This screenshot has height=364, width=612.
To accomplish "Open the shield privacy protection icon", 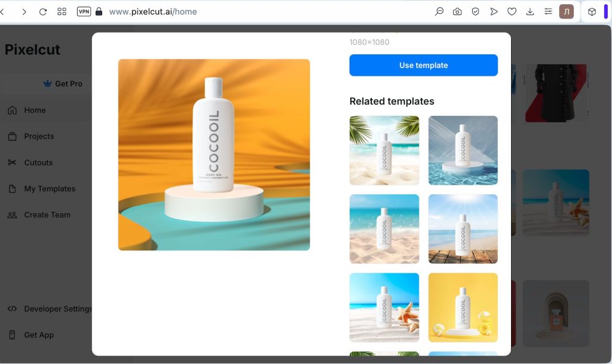I will pos(475,12).
